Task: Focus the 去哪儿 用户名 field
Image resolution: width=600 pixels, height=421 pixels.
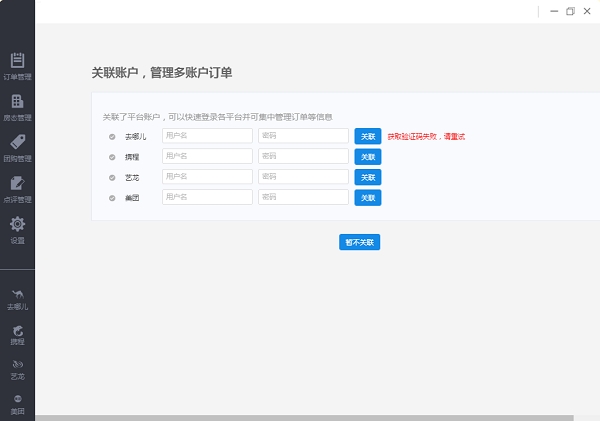Action: (x=207, y=136)
